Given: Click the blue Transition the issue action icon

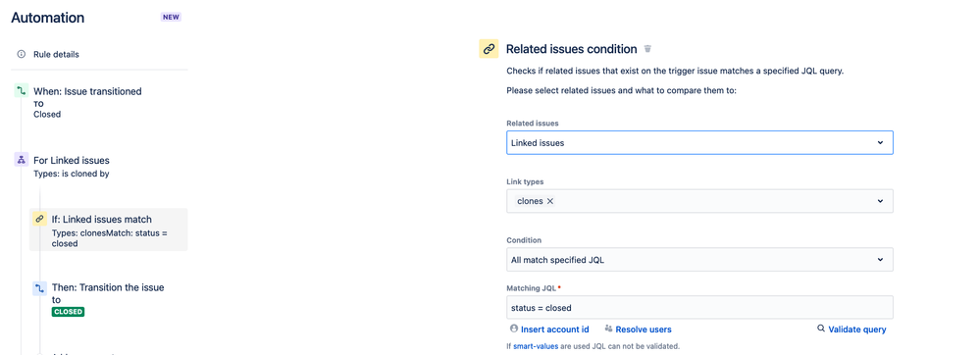Looking at the screenshot, I should [x=39, y=288].
